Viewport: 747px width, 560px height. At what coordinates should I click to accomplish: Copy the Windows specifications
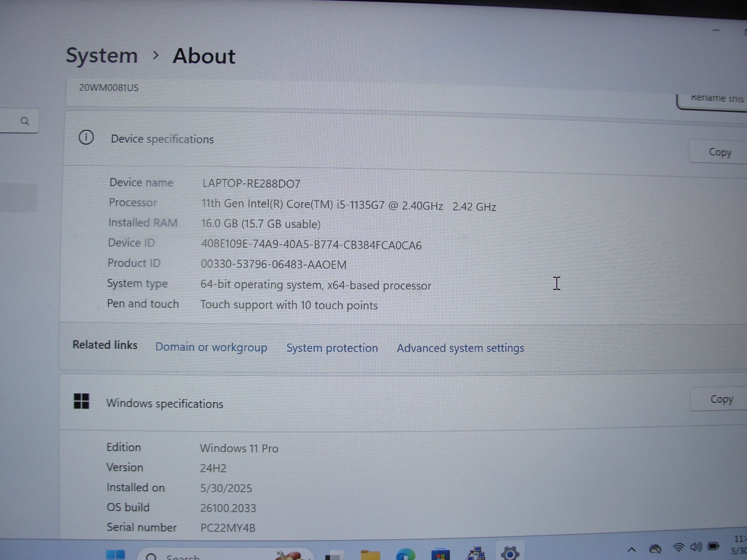coord(721,399)
